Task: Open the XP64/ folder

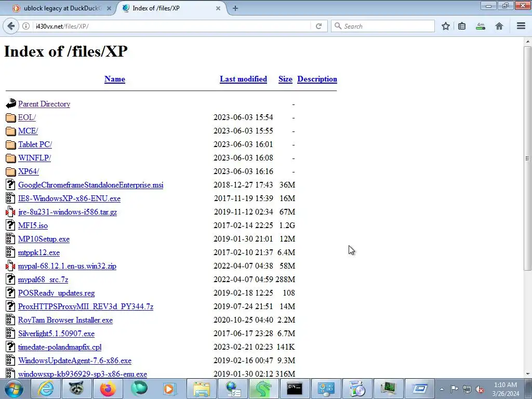Action: tap(29, 171)
